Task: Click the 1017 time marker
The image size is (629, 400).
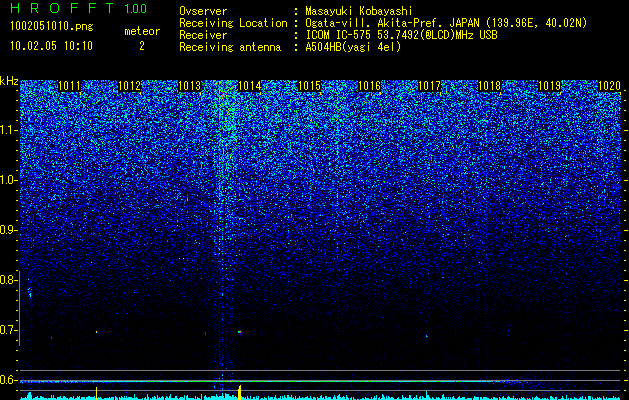Action: [x=430, y=86]
